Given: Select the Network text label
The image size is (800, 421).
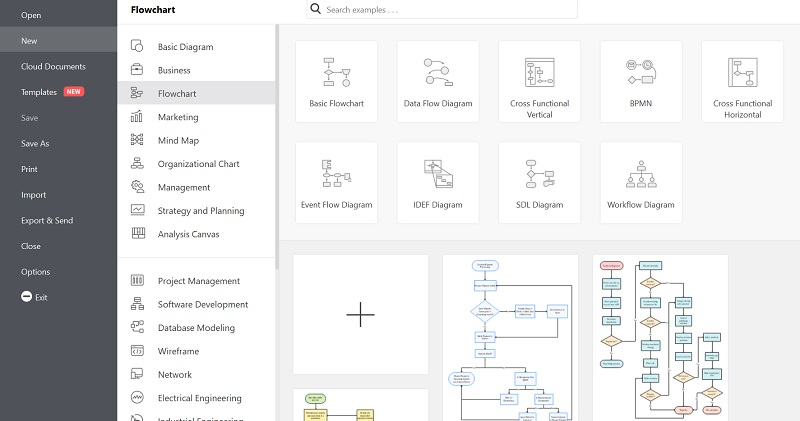Looking at the screenshot, I should point(175,375).
